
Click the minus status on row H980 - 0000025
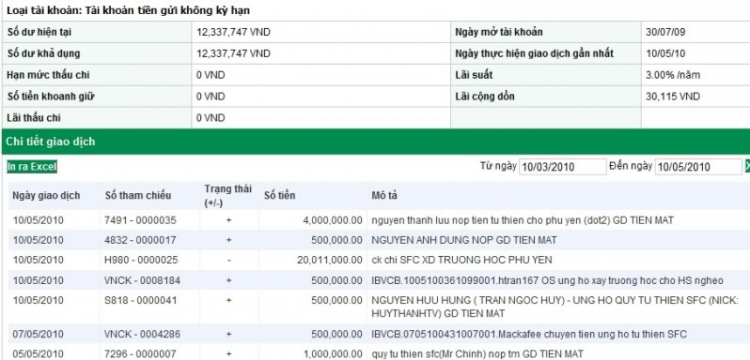[229, 261]
